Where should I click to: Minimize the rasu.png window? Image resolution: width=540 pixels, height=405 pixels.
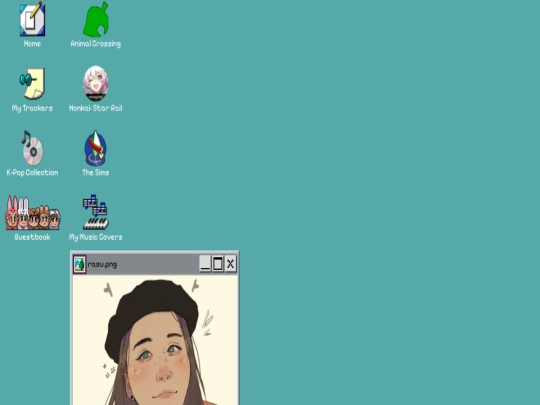click(205, 264)
